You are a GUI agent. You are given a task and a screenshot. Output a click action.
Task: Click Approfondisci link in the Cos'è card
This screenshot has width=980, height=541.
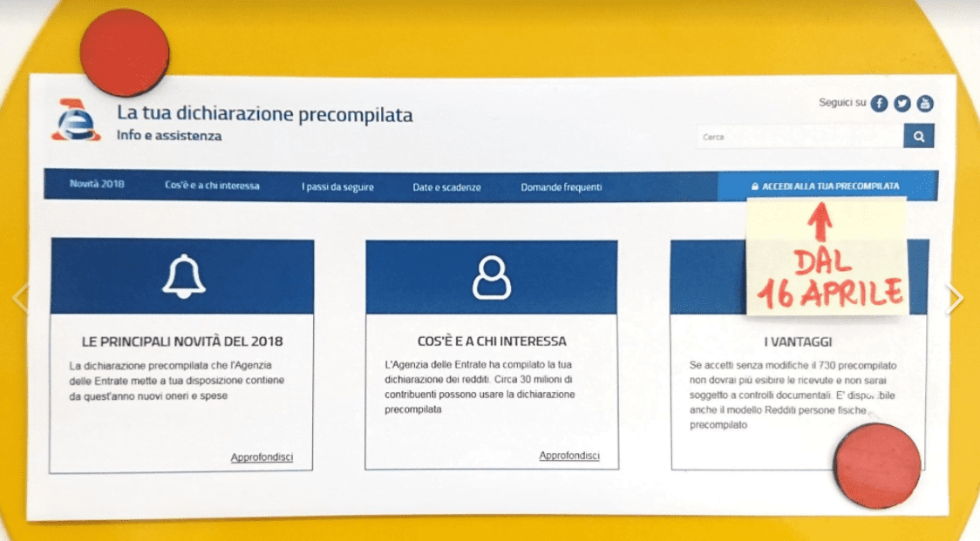(569, 456)
